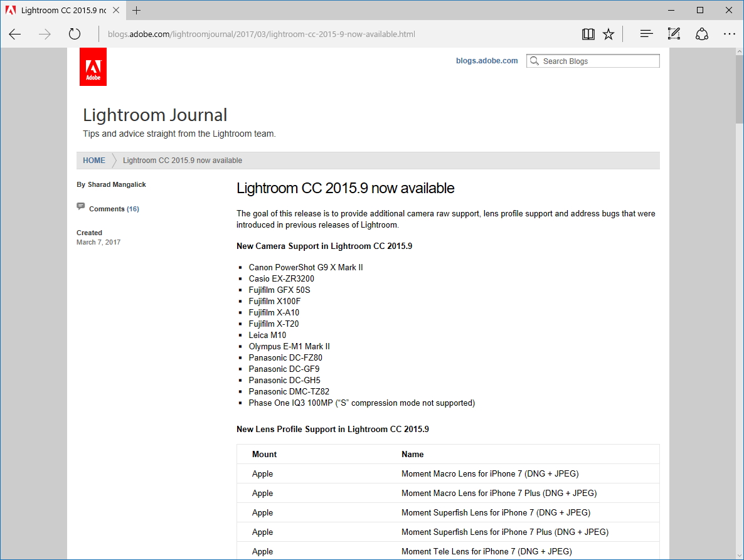Viewport: 744px width, 560px height.
Task: Open the blogs.adobe.com link
Action: pos(487,61)
